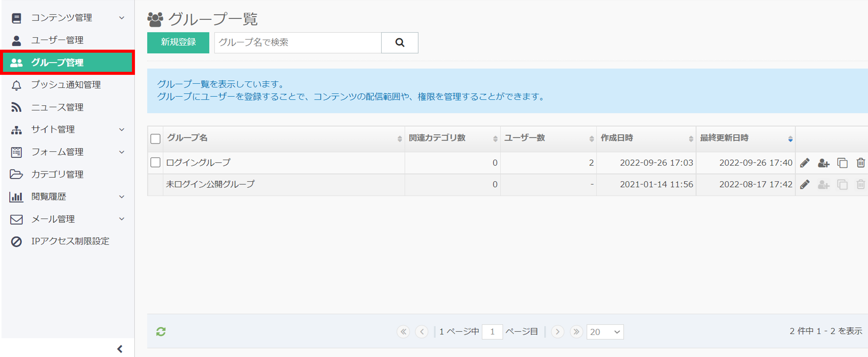The image size is (868, 357).
Task: Click the category management folder icon
Action: [x=16, y=174]
